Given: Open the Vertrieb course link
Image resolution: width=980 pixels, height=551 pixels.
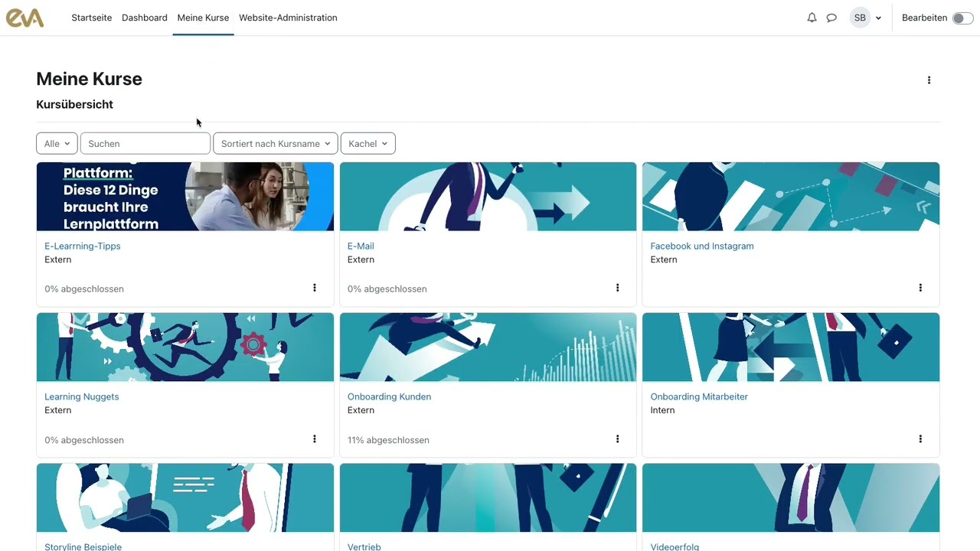Looking at the screenshot, I should click(364, 546).
